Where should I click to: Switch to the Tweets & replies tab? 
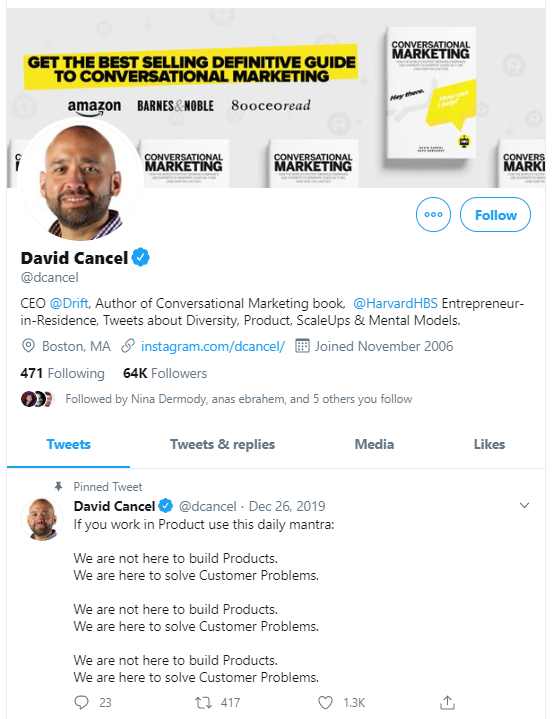(x=222, y=444)
